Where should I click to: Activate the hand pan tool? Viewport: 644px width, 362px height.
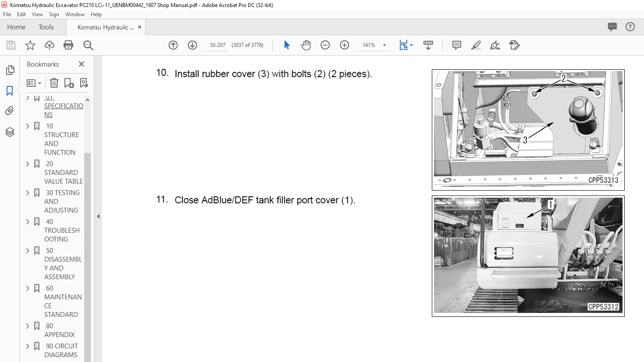pyautogui.click(x=306, y=45)
